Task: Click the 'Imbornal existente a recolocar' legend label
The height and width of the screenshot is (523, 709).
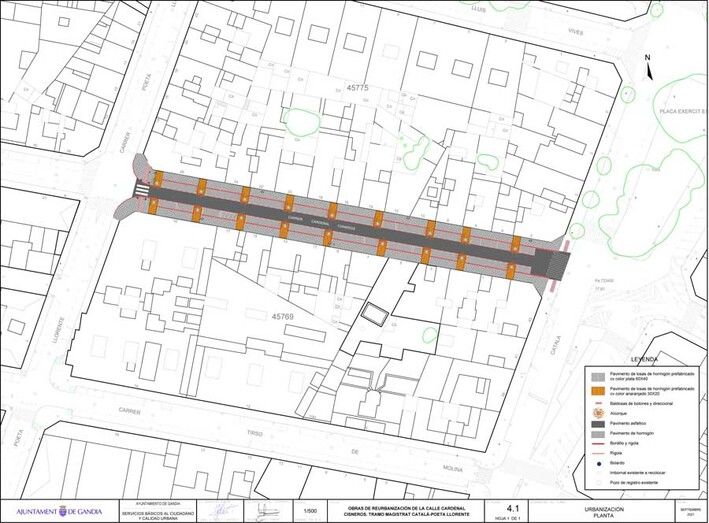Action: coord(638,473)
